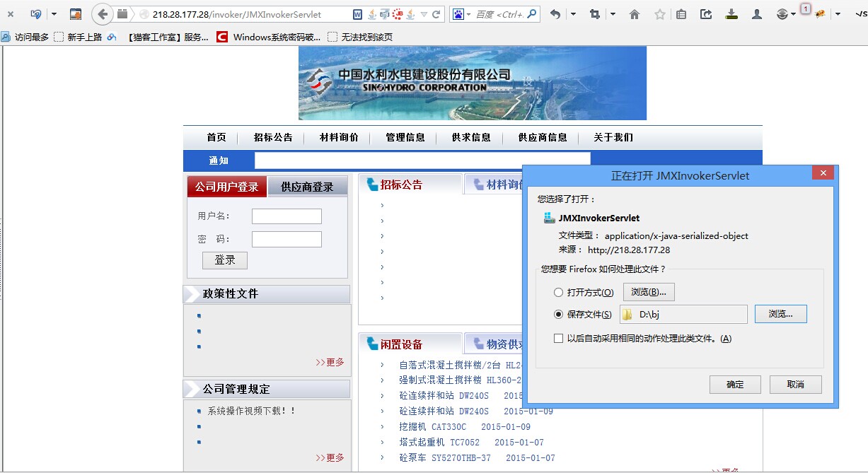Bookmark this page with the star icon
Viewport: 868px width, 473px height.
pos(660,14)
